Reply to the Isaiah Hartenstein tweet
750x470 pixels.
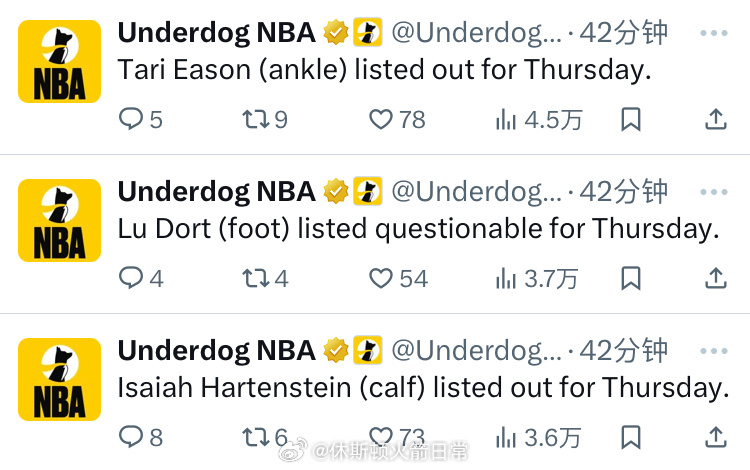point(131,437)
